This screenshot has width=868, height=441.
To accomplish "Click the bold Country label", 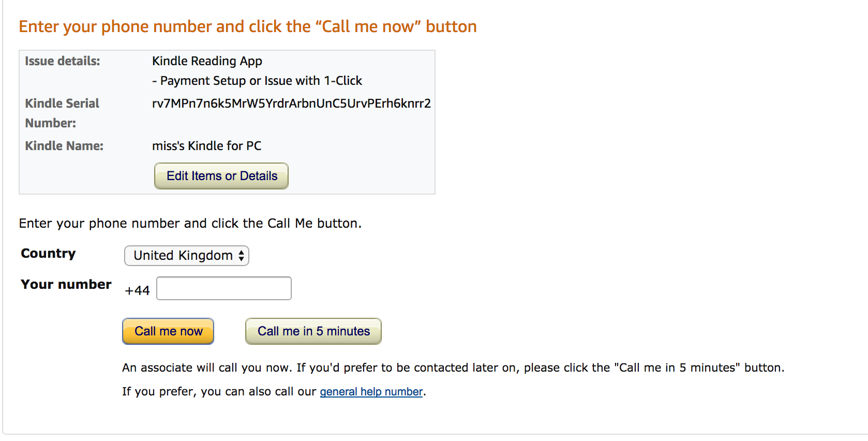I will [48, 254].
